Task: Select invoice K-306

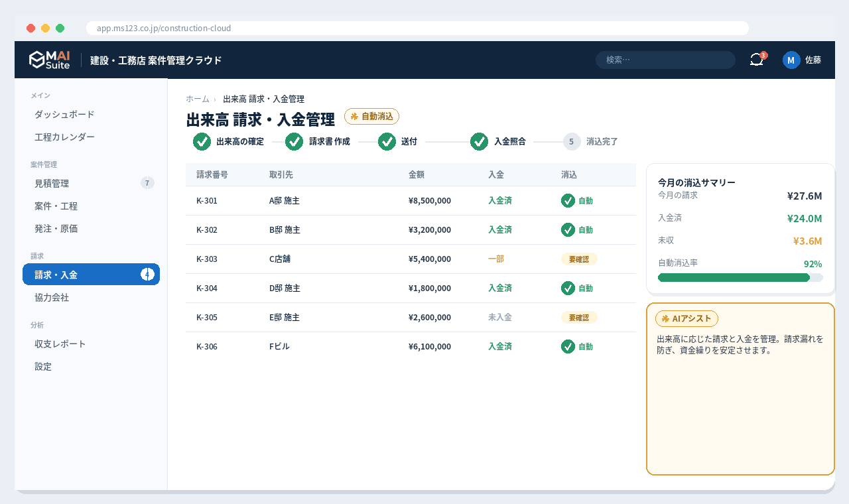Action: tap(207, 347)
